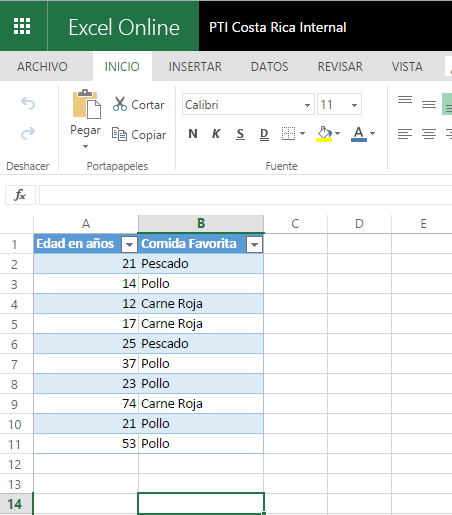
Task: Open the DATOS ribbon tab
Action: (x=269, y=67)
